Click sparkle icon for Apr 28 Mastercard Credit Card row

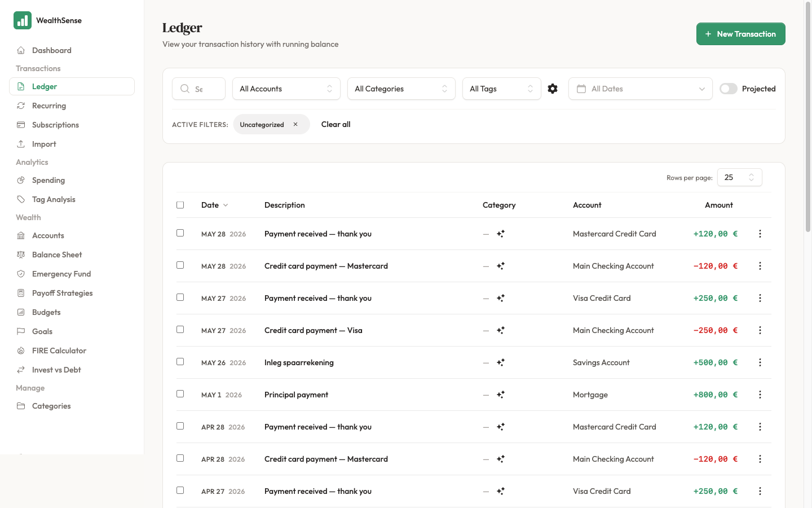coord(501,427)
